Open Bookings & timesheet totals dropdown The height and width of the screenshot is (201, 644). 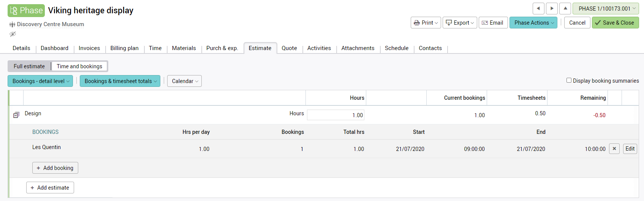(x=120, y=81)
